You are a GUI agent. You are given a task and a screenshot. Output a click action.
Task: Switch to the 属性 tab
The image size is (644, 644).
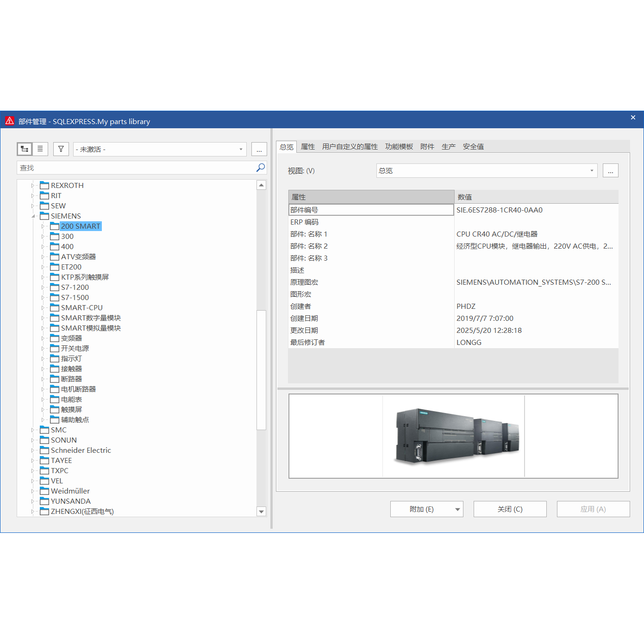(308, 146)
